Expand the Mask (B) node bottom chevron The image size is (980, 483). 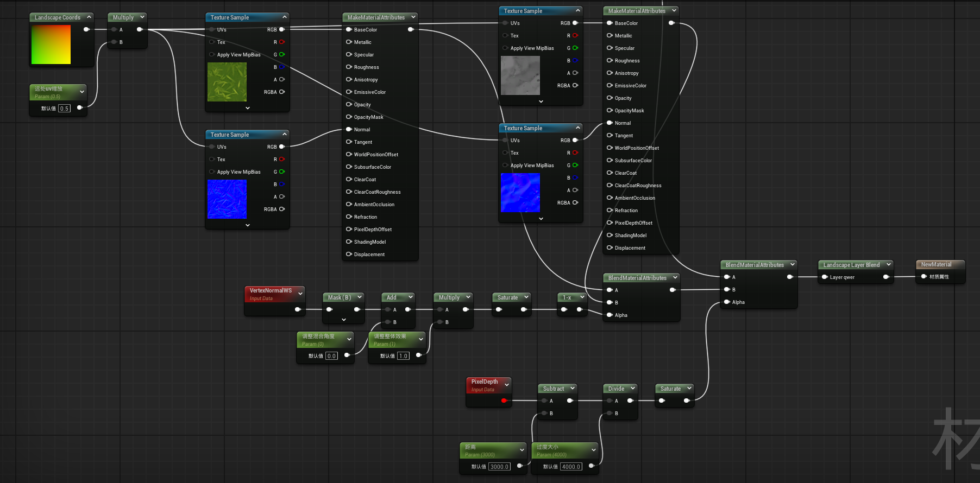pos(343,320)
